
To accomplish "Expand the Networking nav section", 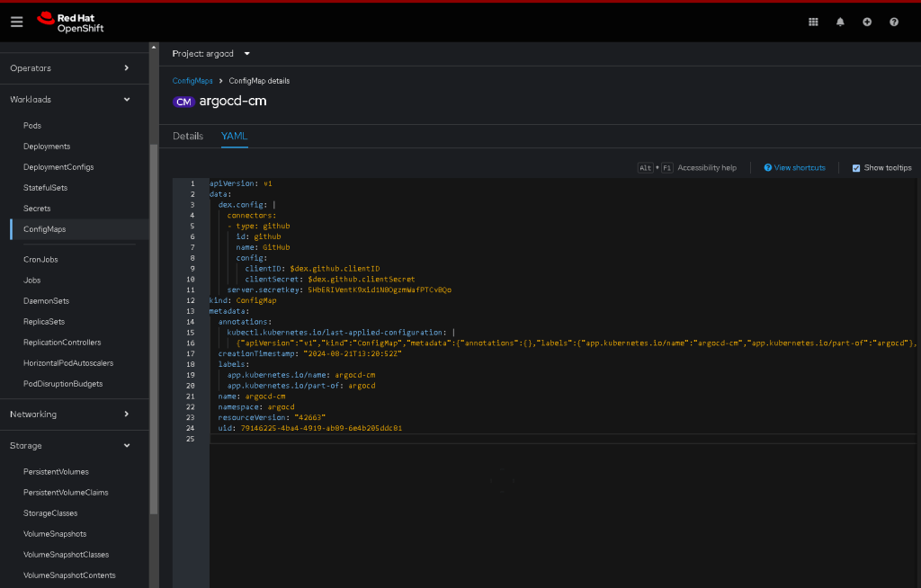I will [x=74, y=414].
